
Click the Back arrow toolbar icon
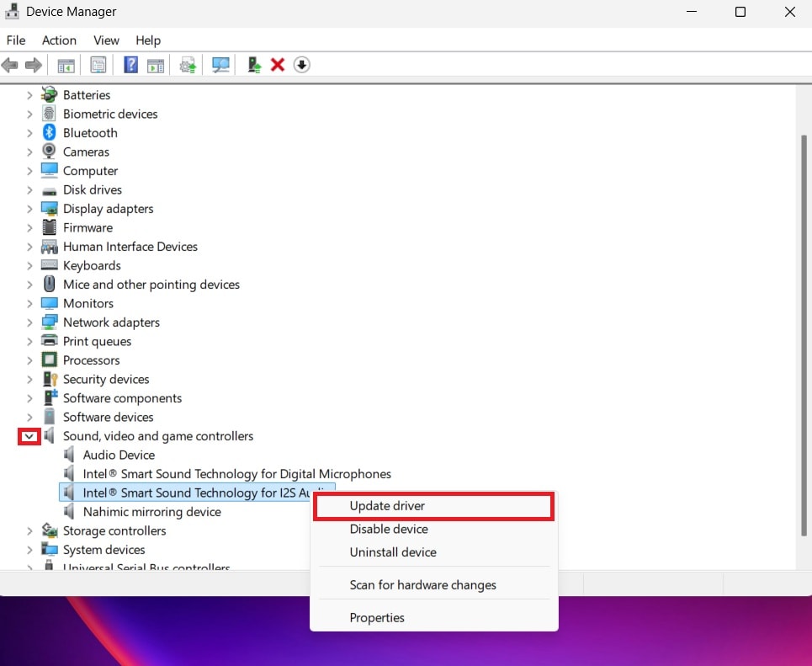(10, 66)
